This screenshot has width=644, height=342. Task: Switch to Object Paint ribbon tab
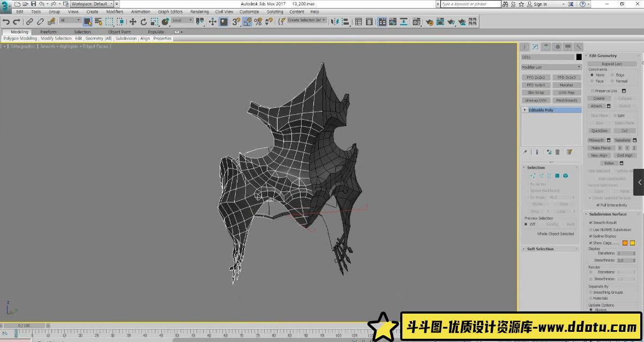point(119,32)
